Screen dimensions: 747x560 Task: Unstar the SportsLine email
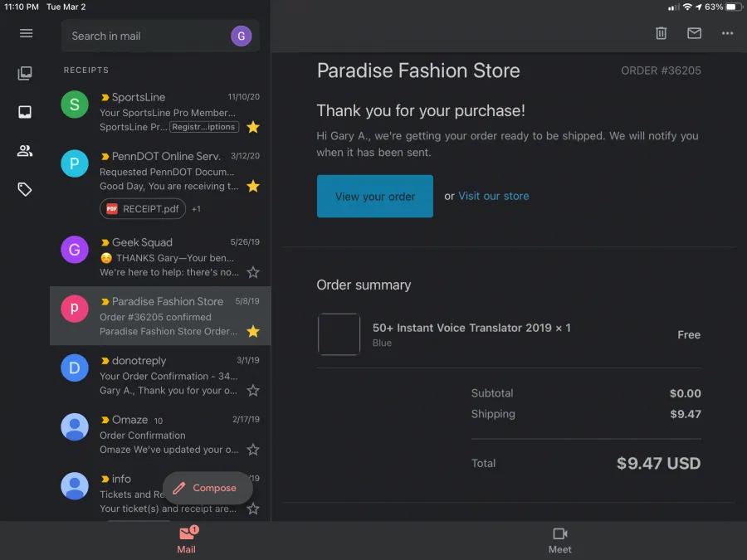click(x=253, y=127)
